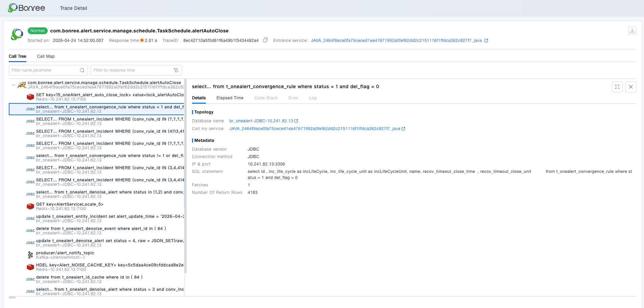Click the response time value 2.01 s
The height and width of the screenshot is (308, 644).
click(x=151, y=41)
